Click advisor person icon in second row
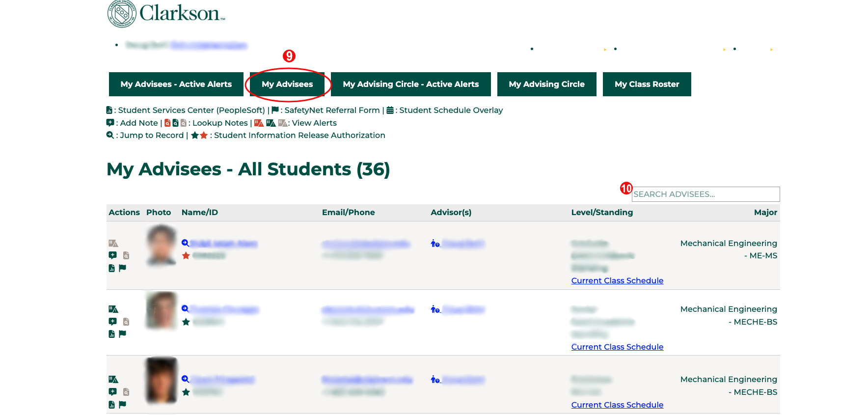This screenshot has height=415, width=868. pos(435,309)
